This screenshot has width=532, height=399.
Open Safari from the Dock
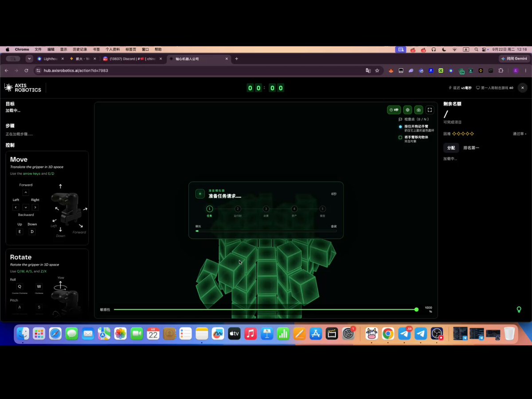click(55, 333)
